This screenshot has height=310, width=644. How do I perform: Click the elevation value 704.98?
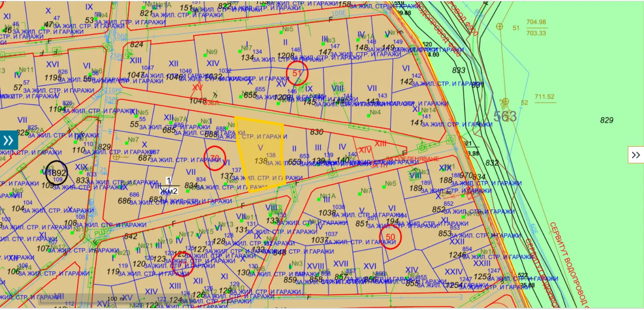[x=536, y=22]
